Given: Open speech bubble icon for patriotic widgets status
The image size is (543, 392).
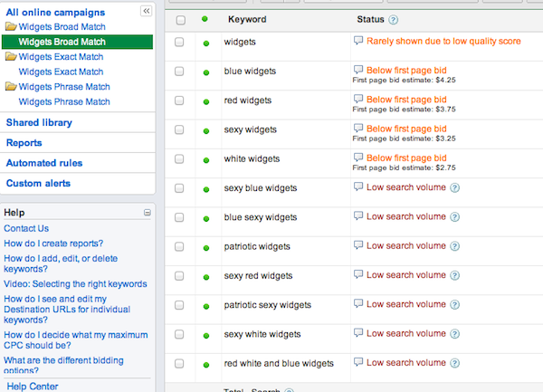Looking at the screenshot, I should [358, 245].
